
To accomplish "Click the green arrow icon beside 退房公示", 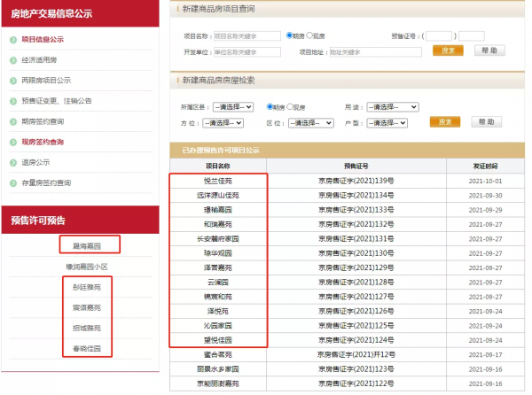I will (x=13, y=163).
